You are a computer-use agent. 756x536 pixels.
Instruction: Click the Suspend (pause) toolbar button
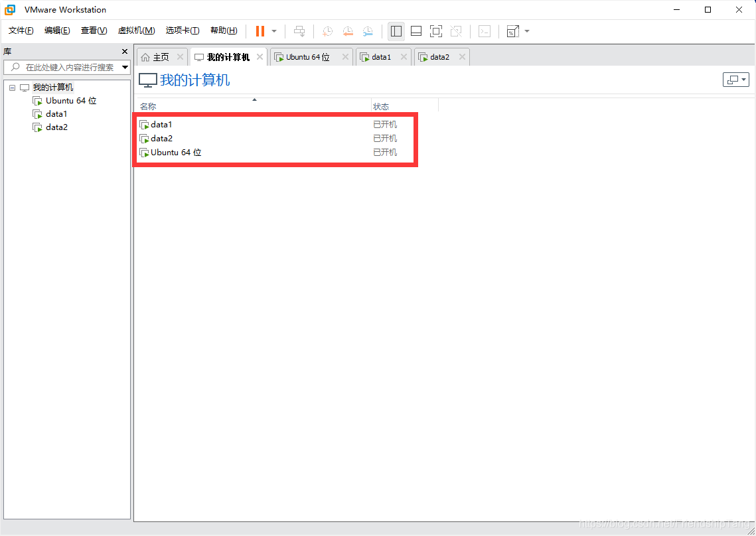point(260,31)
